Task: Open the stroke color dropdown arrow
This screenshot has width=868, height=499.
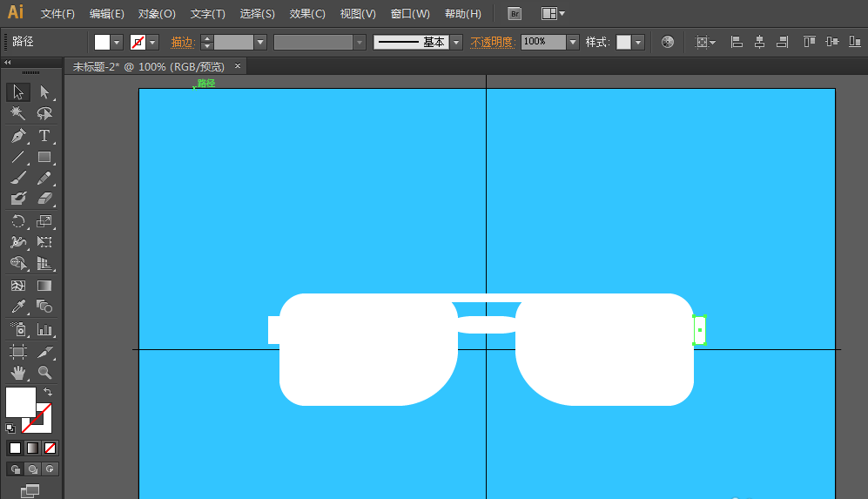Action: (x=153, y=42)
